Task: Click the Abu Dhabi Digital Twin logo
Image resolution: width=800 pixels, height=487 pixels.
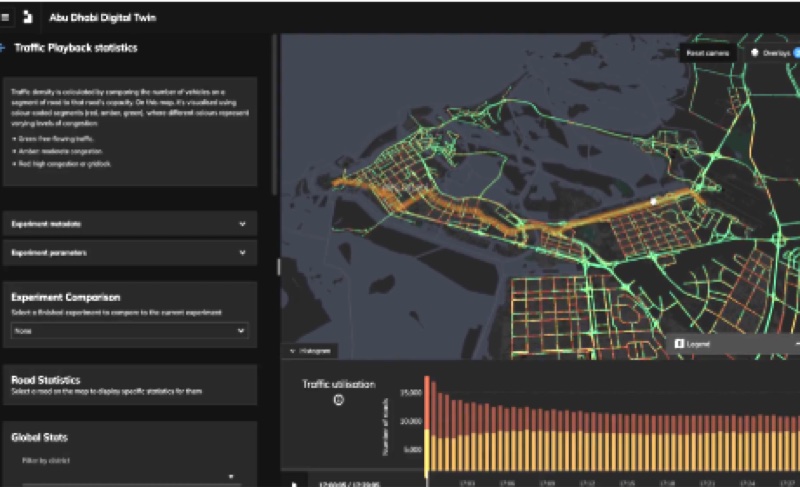Action: pos(27,17)
